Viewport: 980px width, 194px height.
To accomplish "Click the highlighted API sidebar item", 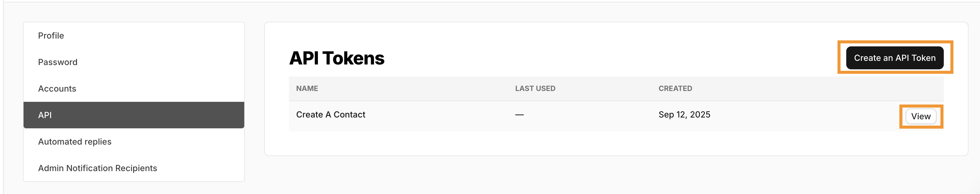I will click(x=45, y=115).
